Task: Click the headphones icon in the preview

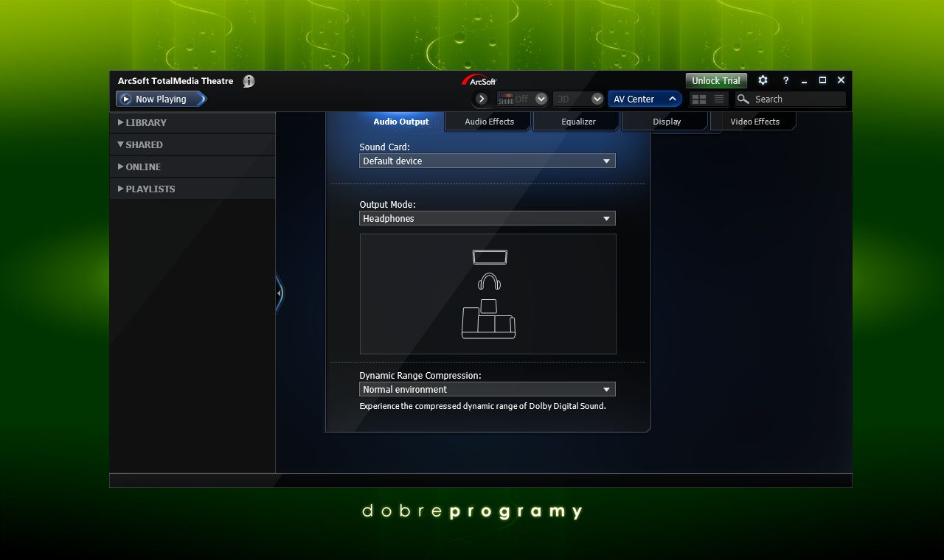Action: point(489,281)
